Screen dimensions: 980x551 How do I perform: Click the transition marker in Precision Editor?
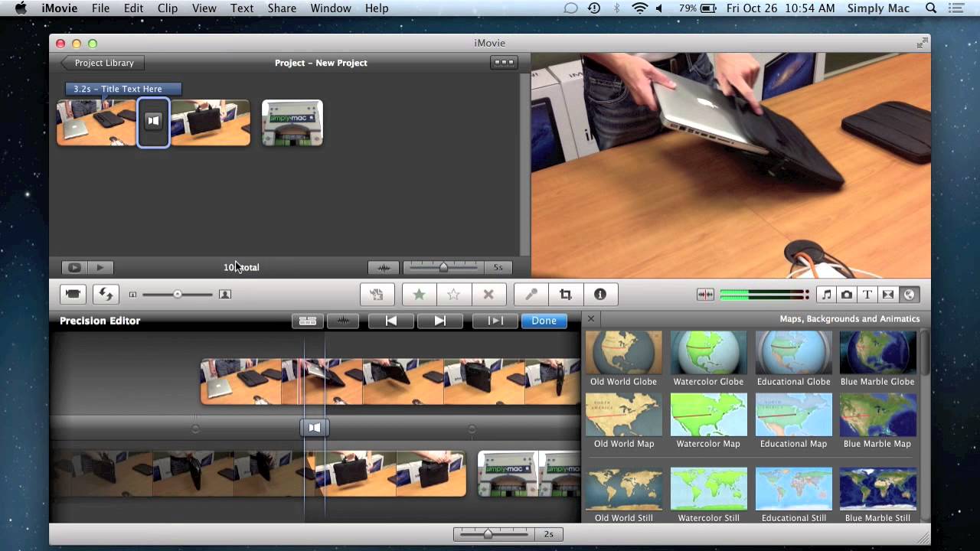click(315, 428)
